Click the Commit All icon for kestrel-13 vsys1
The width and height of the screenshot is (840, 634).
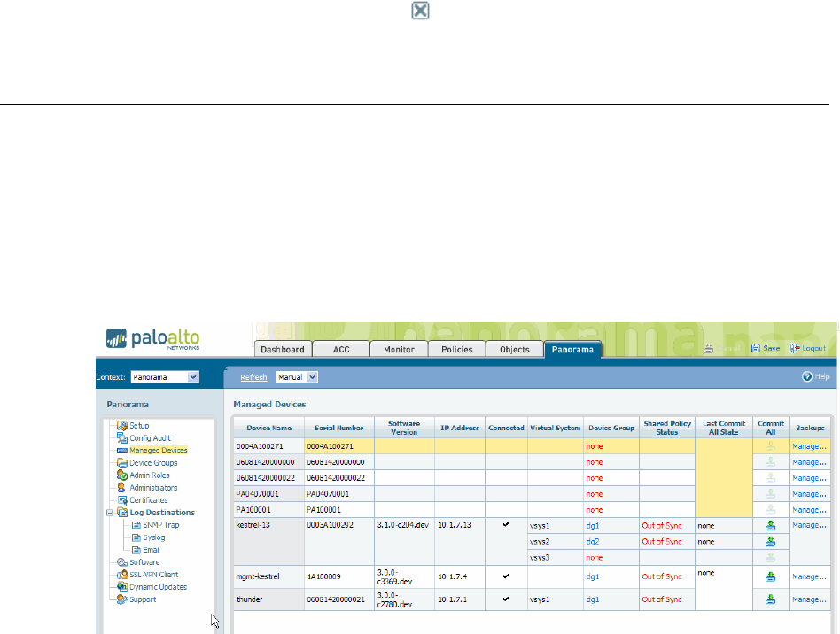770,525
